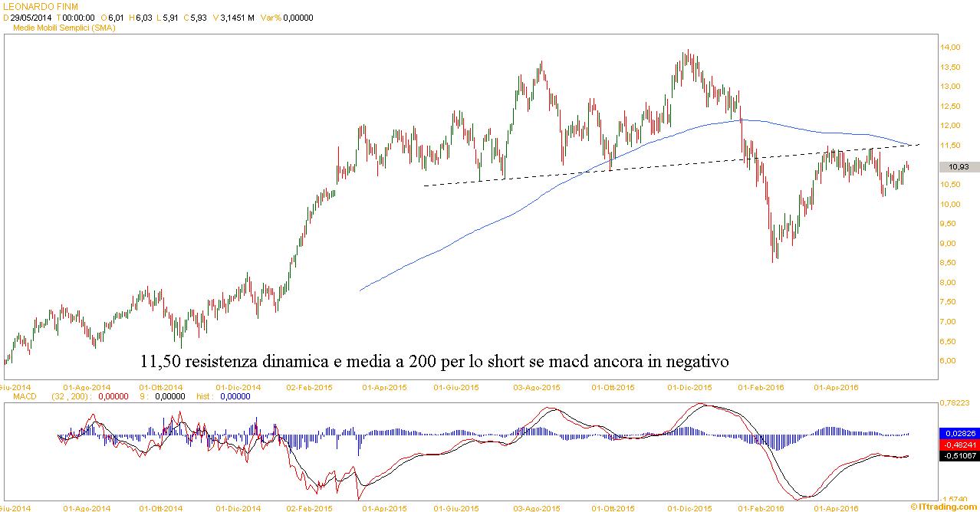Click the MACD scale value 0,78223
The width and height of the screenshot is (980, 512).
(955, 403)
